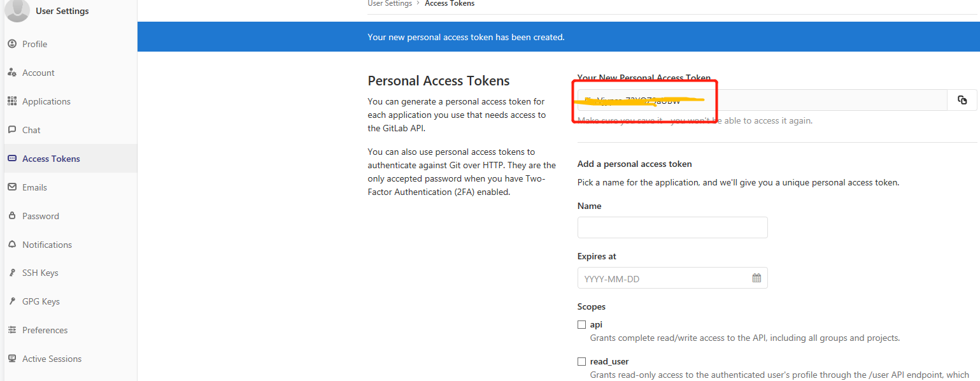980x381 pixels.
Task: Open the Applications section
Action: coord(46,101)
